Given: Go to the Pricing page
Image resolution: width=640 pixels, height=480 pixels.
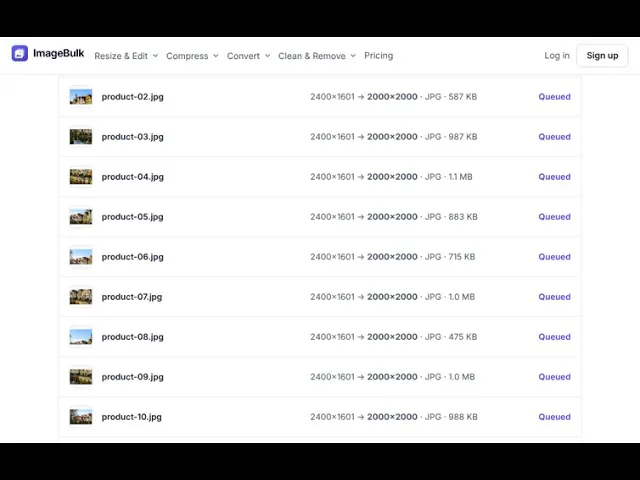Looking at the screenshot, I should pyautogui.click(x=379, y=56).
